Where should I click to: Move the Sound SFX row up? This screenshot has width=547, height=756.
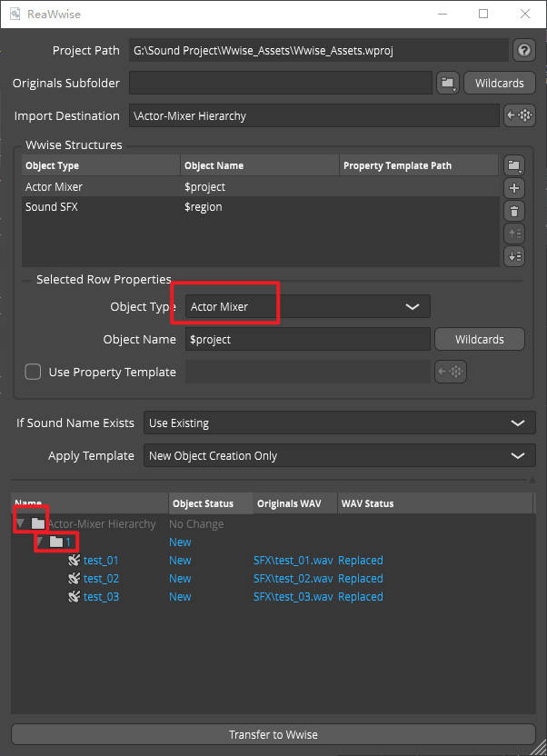click(514, 234)
